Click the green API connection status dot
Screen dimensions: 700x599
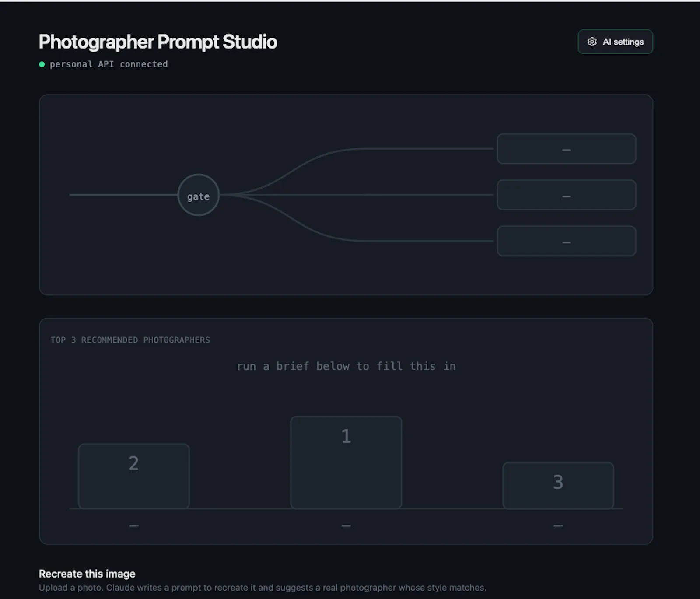click(x=42, y=64)
